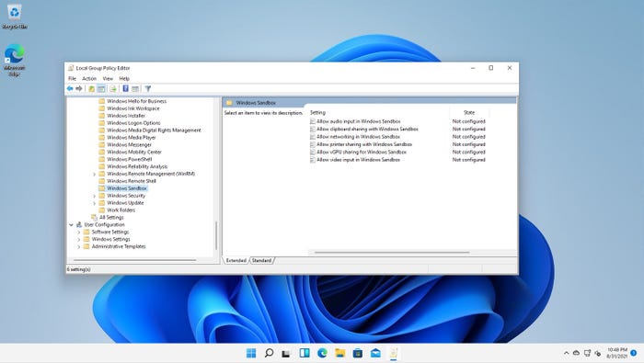
Task: Select the Windows Mobility Center folder
Action: (x=134, y=152)
